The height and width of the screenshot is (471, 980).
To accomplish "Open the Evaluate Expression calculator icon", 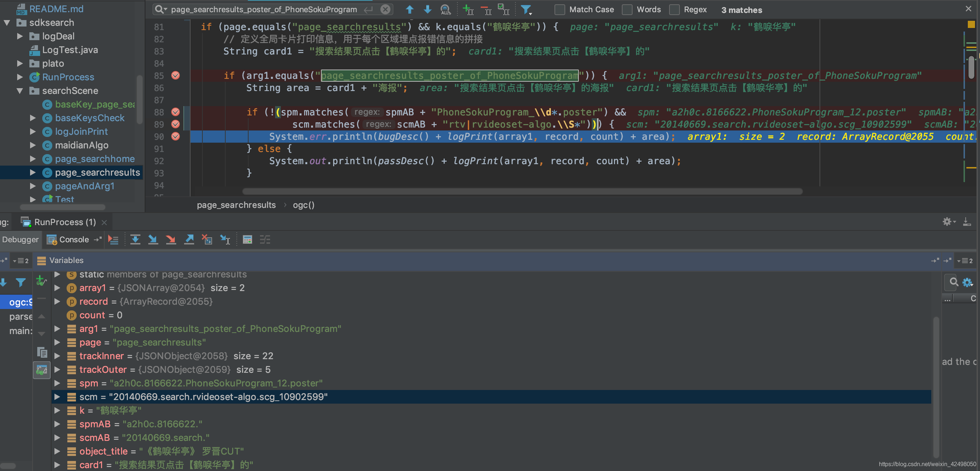I will 247,239.
